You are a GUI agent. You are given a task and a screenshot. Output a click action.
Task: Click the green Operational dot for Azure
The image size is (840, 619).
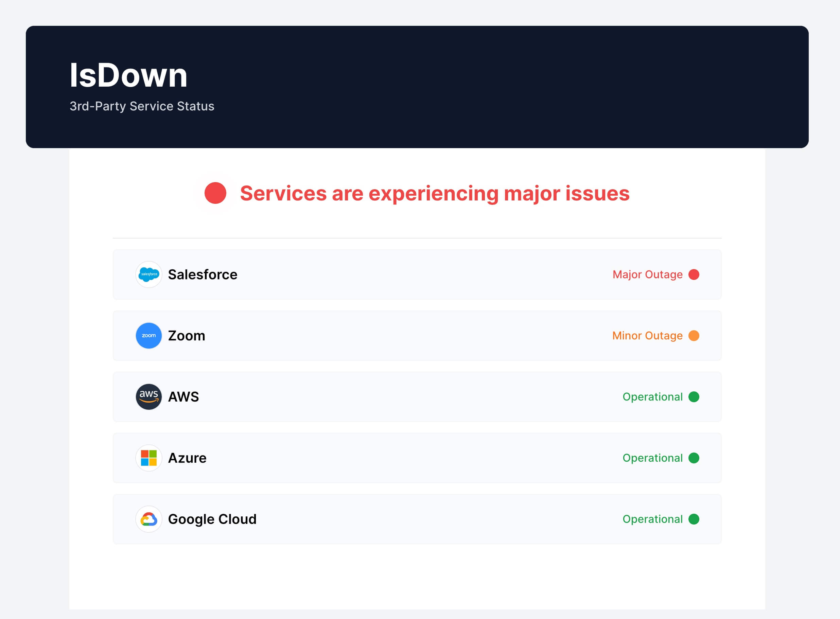694,458
